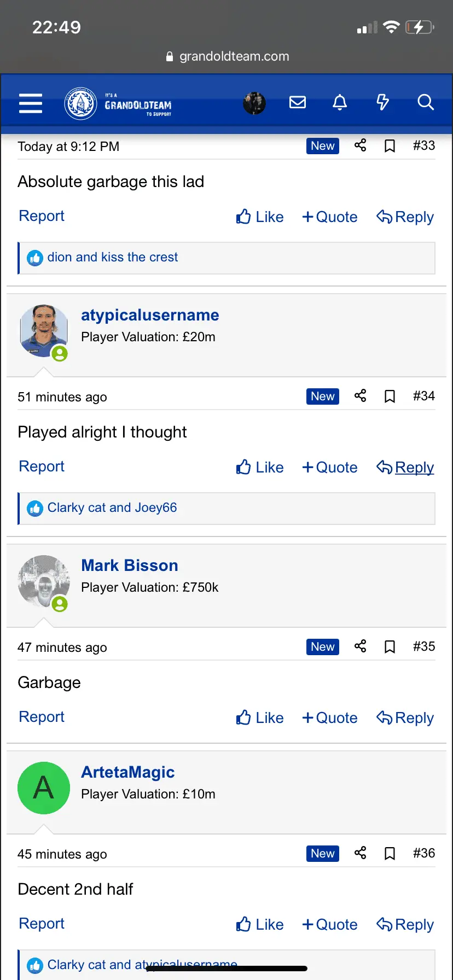Like ArtetaMagic's post
Screen dimensions: 453x980
[x=260, y=925]
